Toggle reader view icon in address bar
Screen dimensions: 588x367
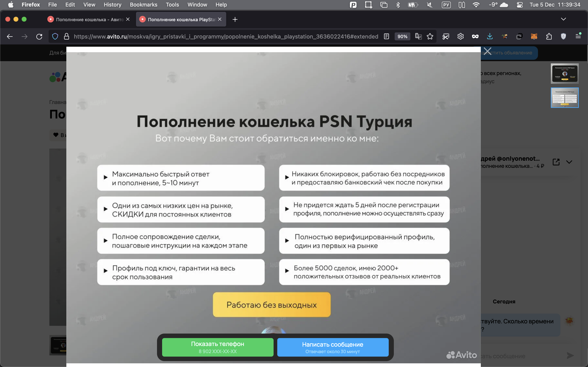386,36
